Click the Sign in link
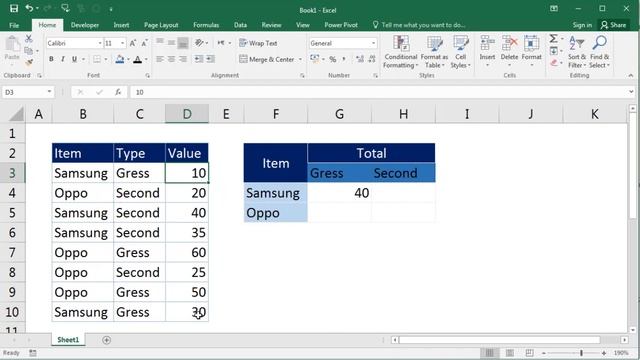This screenshot has width=640, height=360. coord(582,25)
